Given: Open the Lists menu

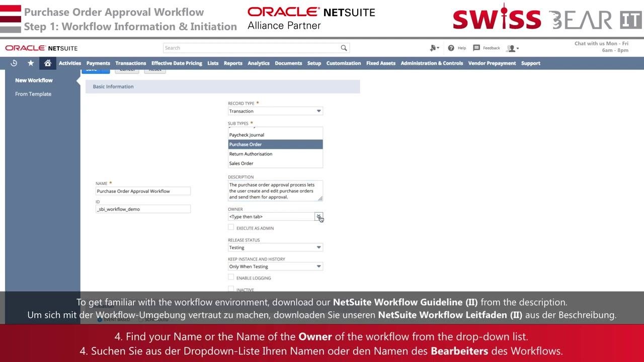Looking at the screenshot, I should click(x=213, y=63).
